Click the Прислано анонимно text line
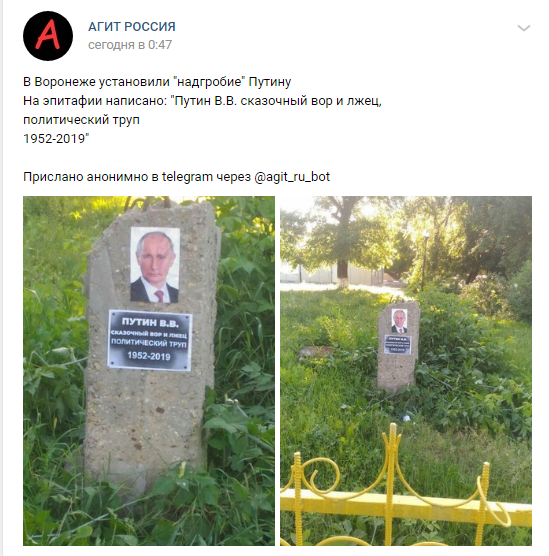This screenshot has height=556, width=549. tap(176, 177)
